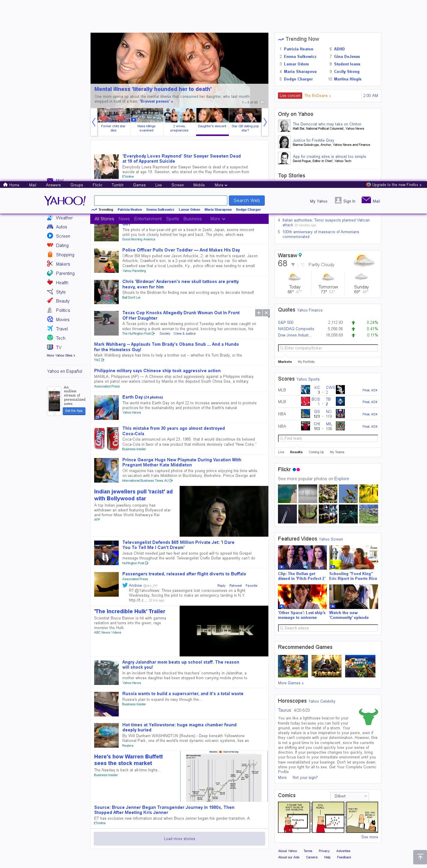Dismiss the Texas Cop story with X
The height and width of the screenshot is (868, 427).
click(x=266, y=313)
